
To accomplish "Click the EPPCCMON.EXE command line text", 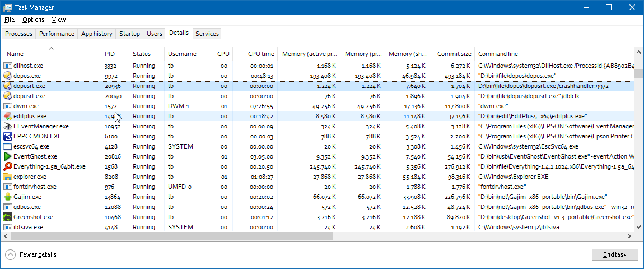I will point(556,137).
